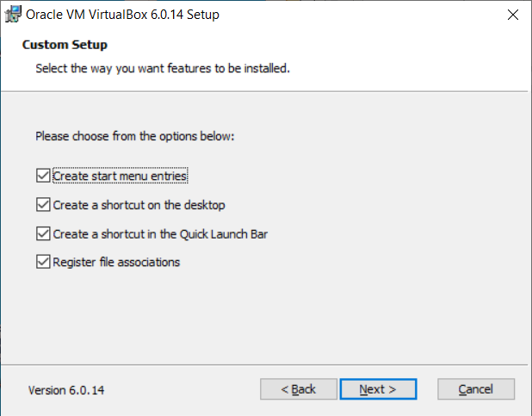The width and height of the screenshot is (532, 416).
Task: Untick the start menu entries checkbox box
Action: (43, 176)
